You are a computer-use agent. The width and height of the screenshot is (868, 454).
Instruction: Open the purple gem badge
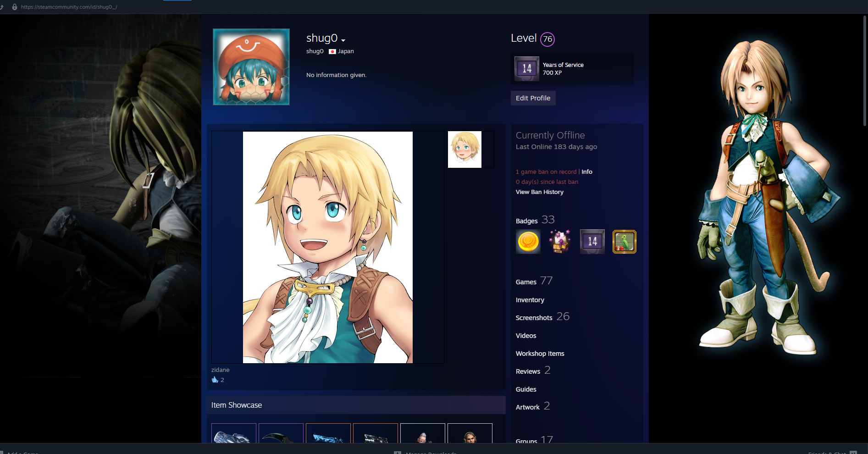[x=560, y=242]
